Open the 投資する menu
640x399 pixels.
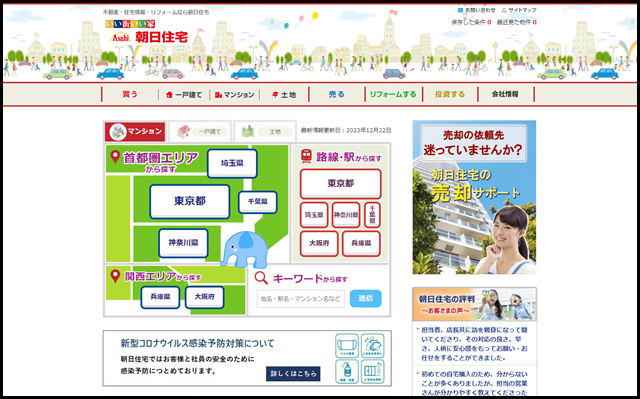[450, 94]
